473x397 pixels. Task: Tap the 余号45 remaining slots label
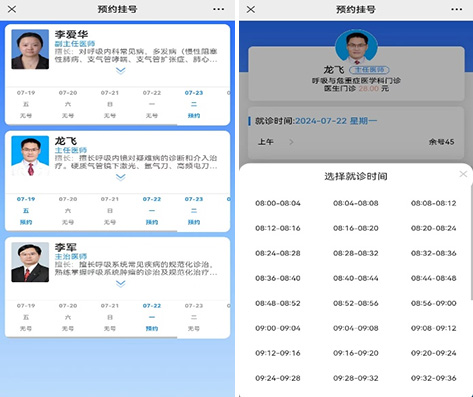441,142
